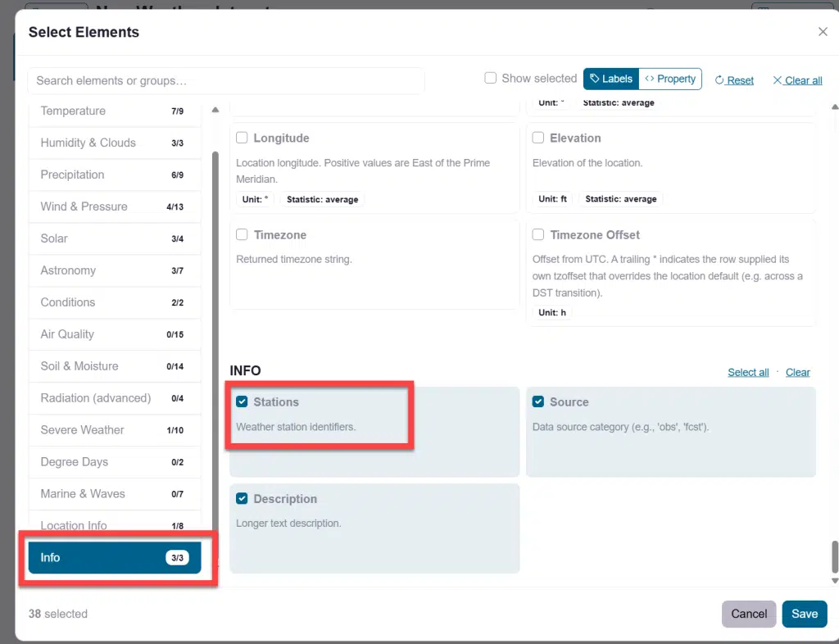This screenshot has width=839, height=644.
Task: Click the '38 selected' count text
Action: tap(58, 614)
